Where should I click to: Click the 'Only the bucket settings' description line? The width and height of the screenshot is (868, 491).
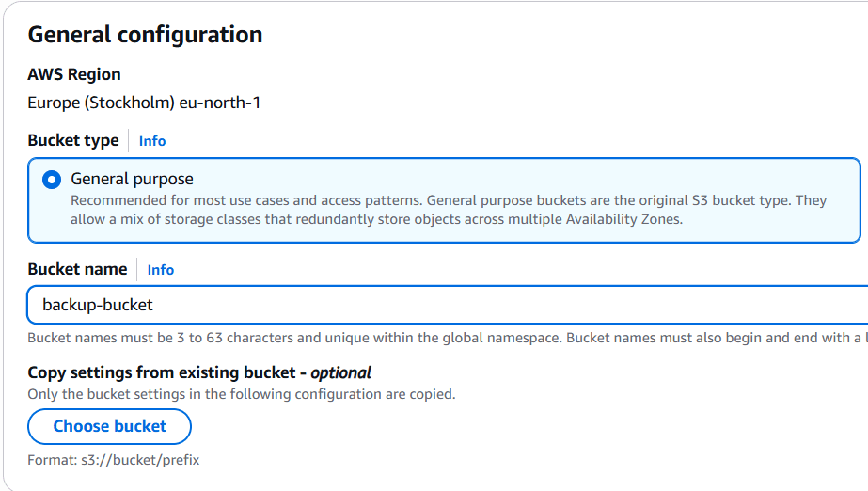[x=241, y=394]
